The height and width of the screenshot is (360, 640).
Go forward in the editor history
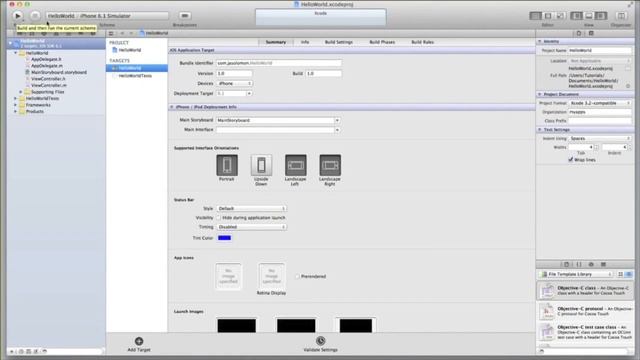point(131,33)
